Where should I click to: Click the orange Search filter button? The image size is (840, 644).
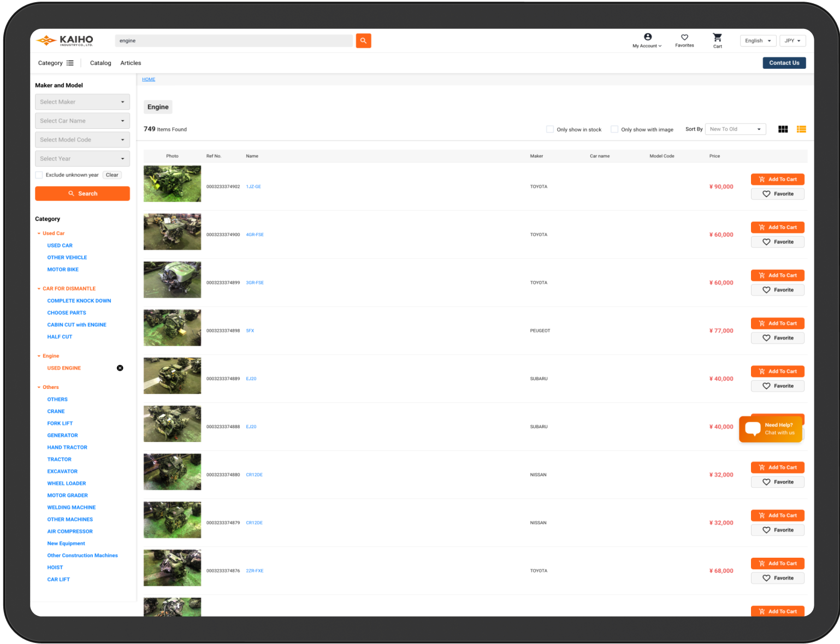(x=82, y=193)
